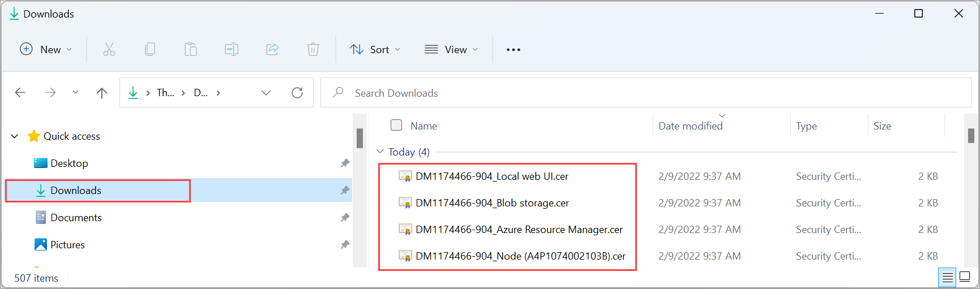Viewport: 980px width, 289px height.
Task: Collapse the Today (4) group
Action: pos(380,152)
